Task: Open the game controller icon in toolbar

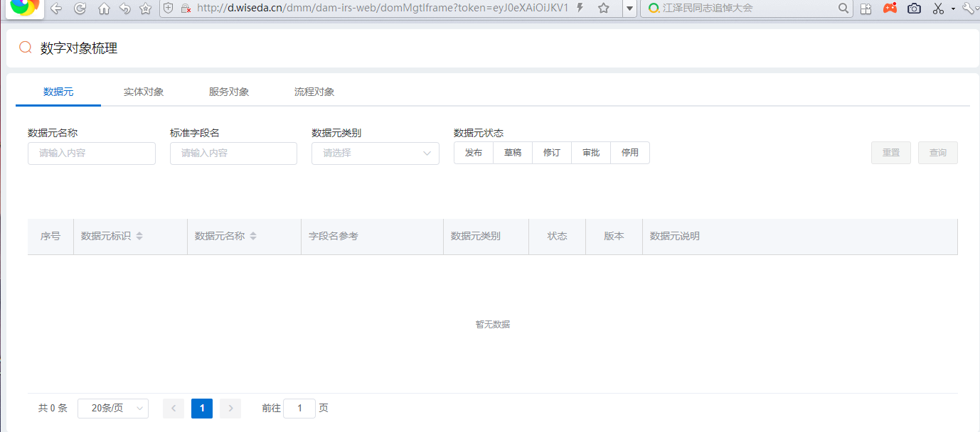Action: (x=890, y=9)
